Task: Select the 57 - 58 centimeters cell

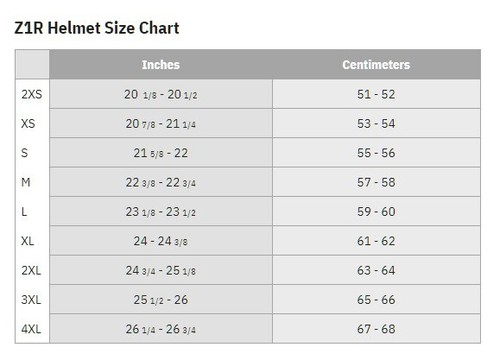Action: point(376,182)
